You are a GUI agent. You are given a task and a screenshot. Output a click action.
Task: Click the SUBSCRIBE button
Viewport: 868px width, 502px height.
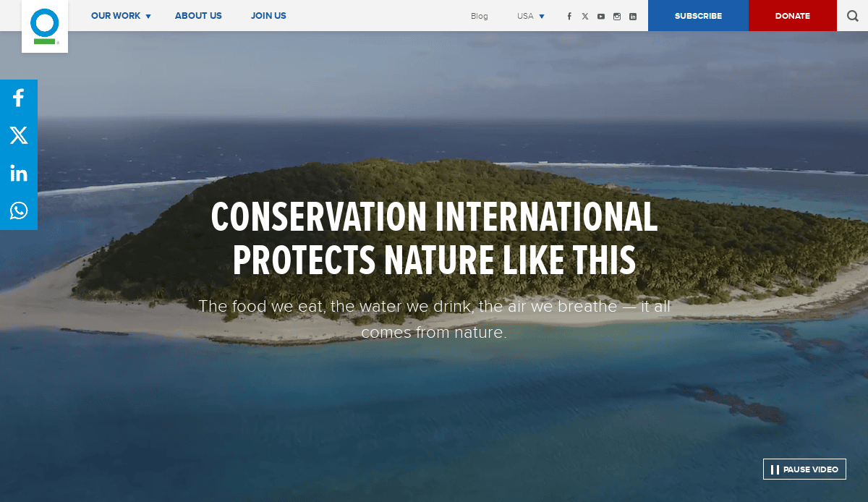pos(698,15)
